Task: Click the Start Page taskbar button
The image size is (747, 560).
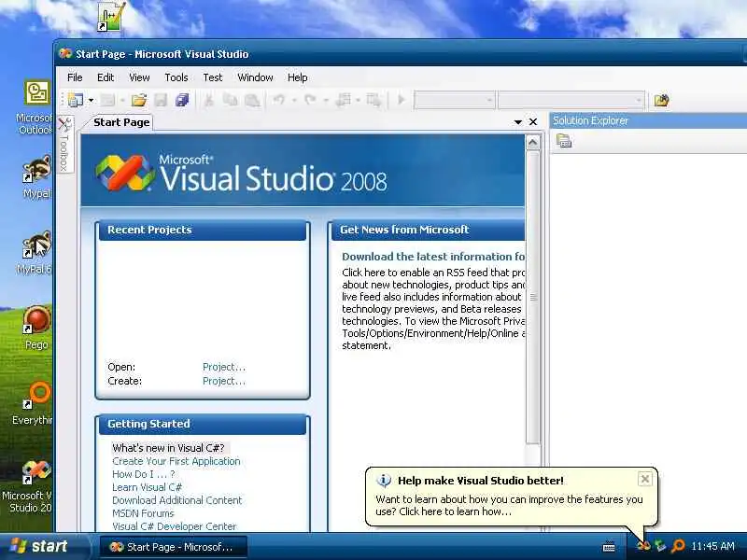Action: click(174, 547)
